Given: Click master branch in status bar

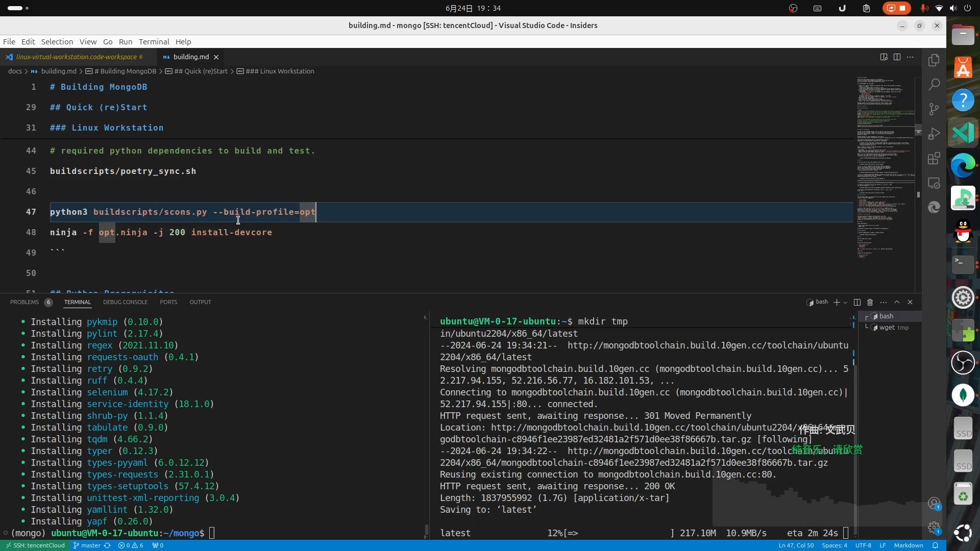Looking at the screenshot, I should [x=87, y=545].
